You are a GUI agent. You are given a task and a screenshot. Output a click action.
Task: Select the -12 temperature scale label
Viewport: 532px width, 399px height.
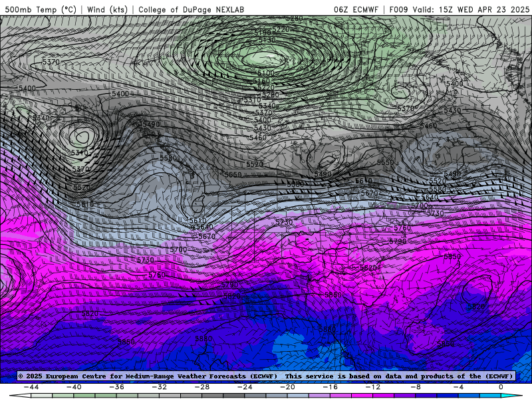coord(373,387)
